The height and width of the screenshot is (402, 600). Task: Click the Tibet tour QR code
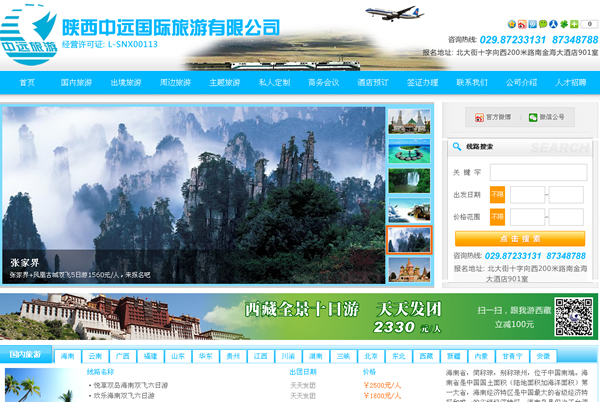click(574, 316)
